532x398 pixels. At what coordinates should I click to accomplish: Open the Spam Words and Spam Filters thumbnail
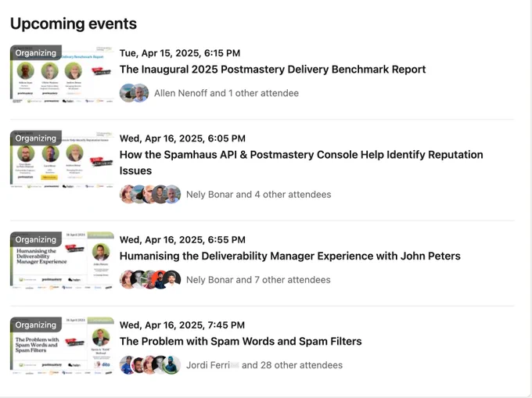click(x=62, y=346)
